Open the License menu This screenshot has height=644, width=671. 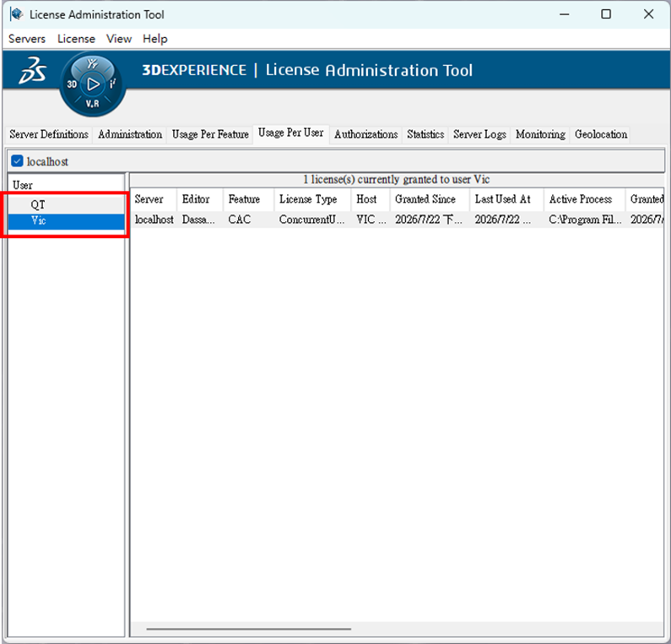click(x=76, y=39)
